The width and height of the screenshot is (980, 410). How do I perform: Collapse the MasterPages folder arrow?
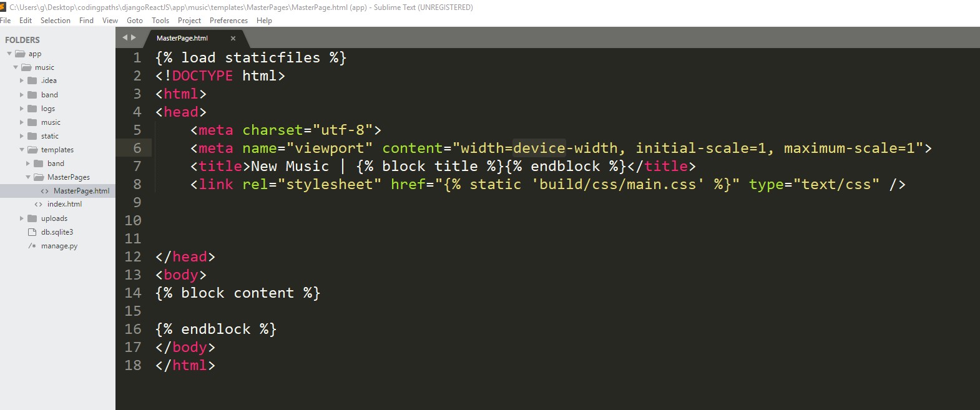point(28,177)
